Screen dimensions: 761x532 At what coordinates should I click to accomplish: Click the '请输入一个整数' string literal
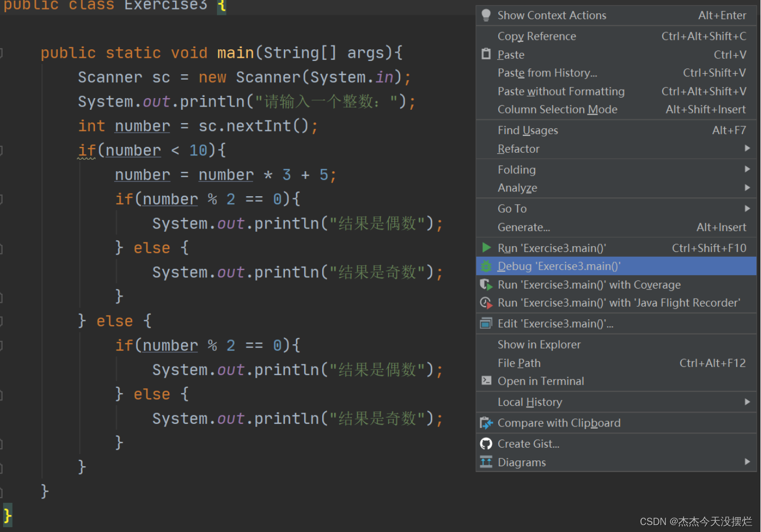327,102
